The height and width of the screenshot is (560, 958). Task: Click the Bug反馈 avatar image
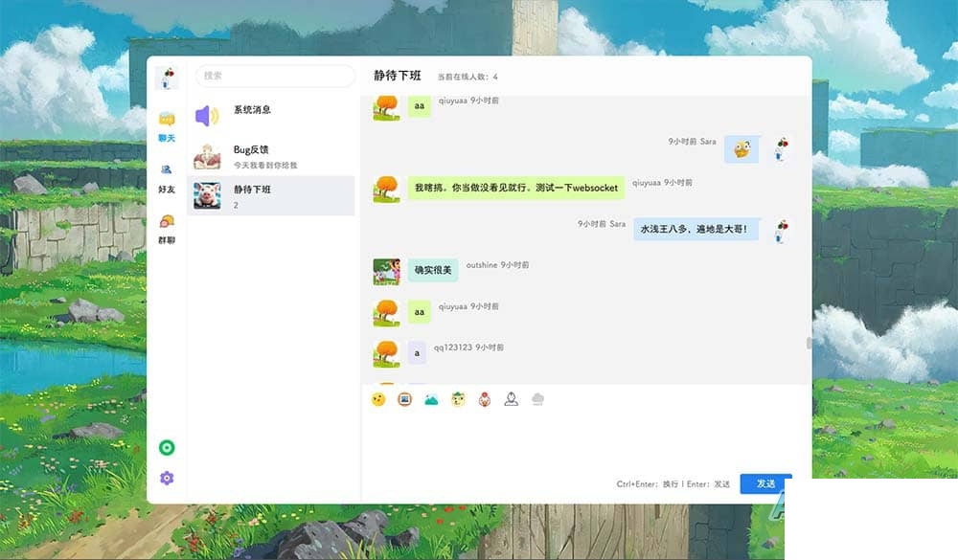click(207, 156)
